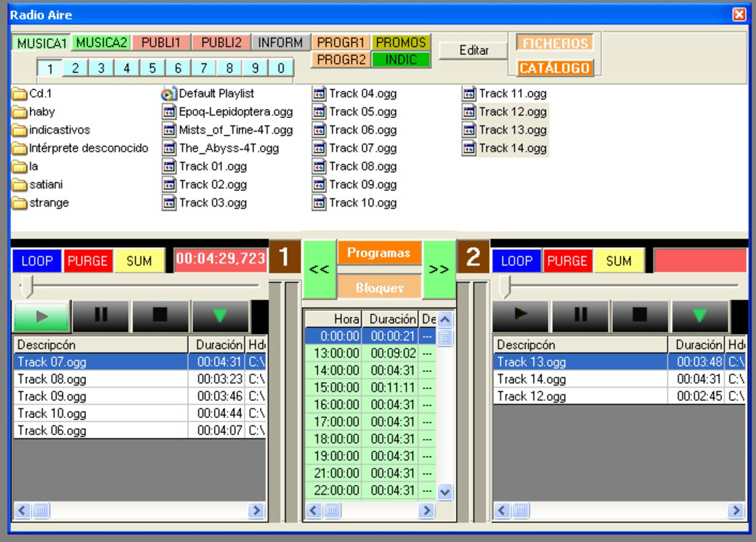Open the la folder
756x542 pixels.
[x=25, y=167]
